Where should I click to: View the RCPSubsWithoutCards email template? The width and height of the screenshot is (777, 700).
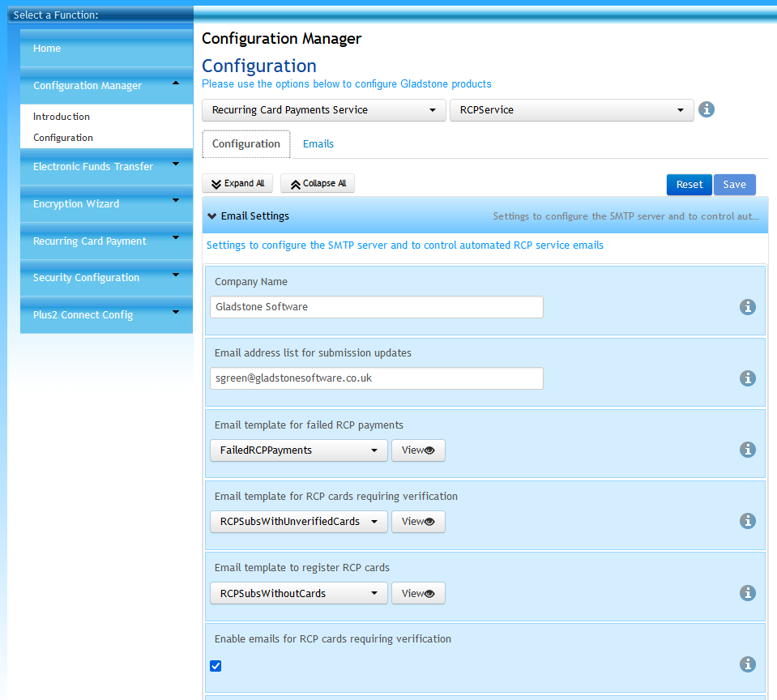(x=418, y=594)
